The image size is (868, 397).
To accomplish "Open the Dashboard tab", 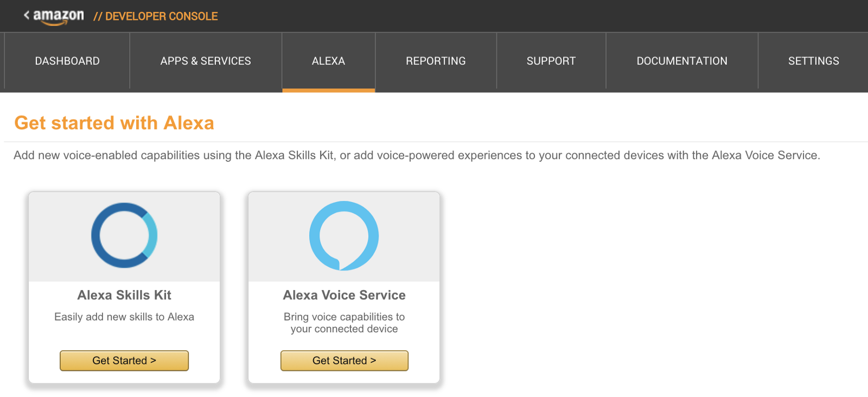I will click(67, 61).
